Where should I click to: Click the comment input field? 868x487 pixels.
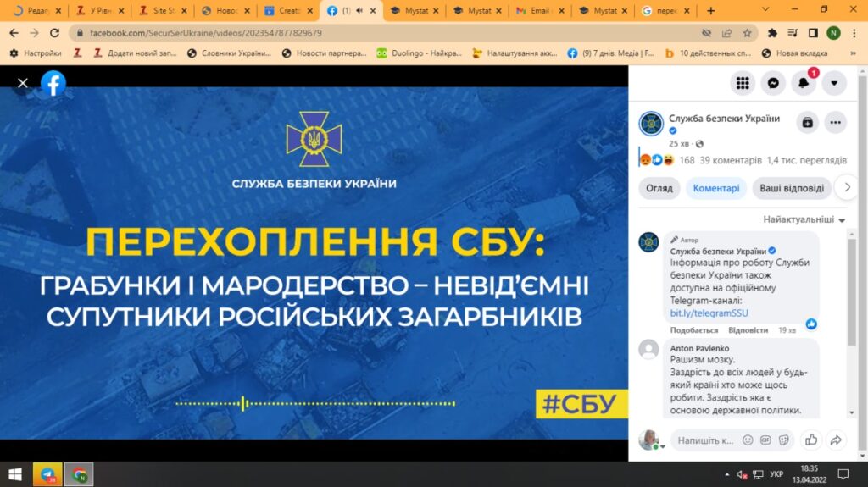coord(705,440)
